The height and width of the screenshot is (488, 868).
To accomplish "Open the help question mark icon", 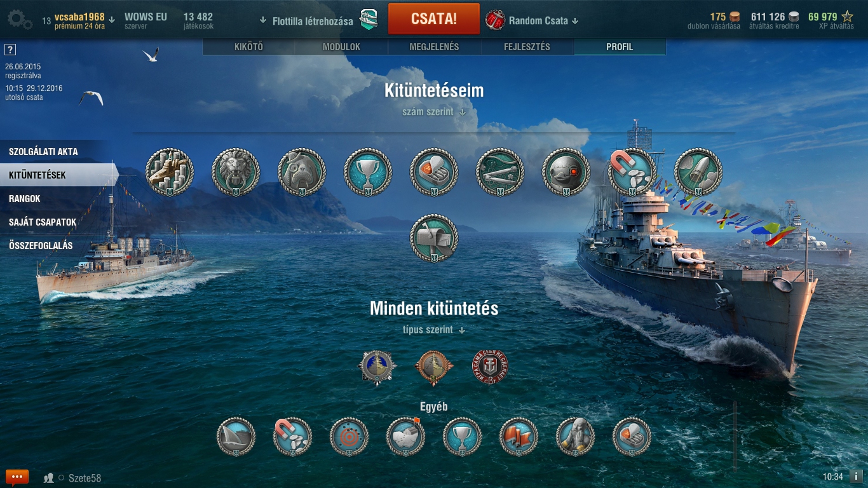I will click(x=10, y=50).
